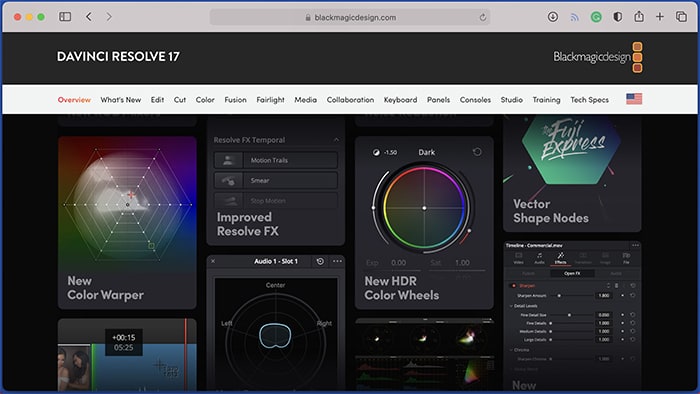The image size is (700, 394).
Task: Open the Keyboard link
Action: pos(400,100)
